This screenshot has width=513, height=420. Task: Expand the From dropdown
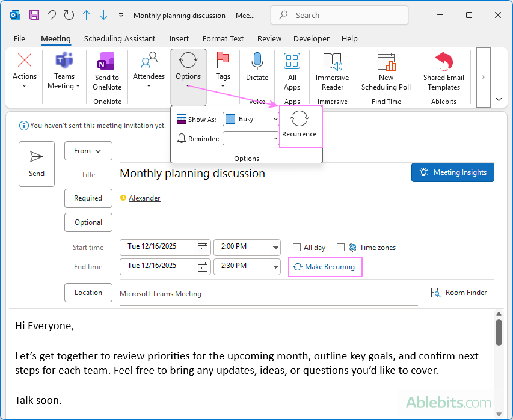tap(88, 151)
